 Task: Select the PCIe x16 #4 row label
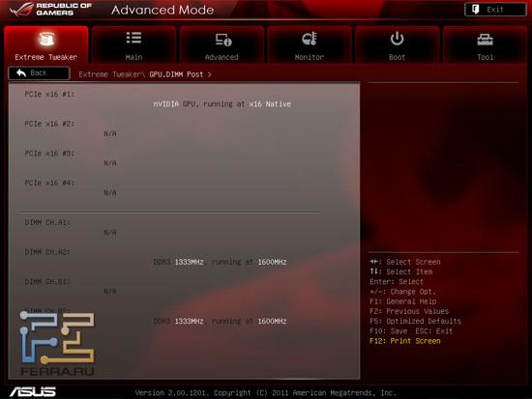click(49, 183)
